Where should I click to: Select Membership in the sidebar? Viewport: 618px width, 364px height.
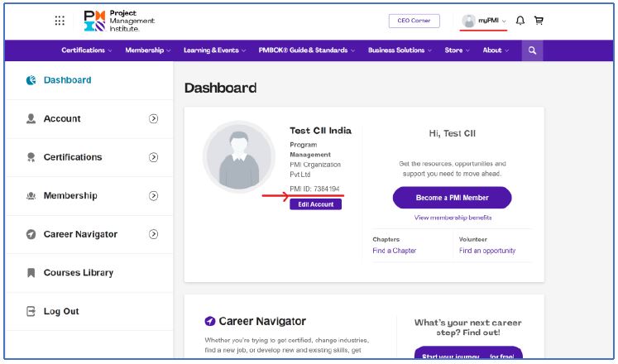(x=89, y=196)
